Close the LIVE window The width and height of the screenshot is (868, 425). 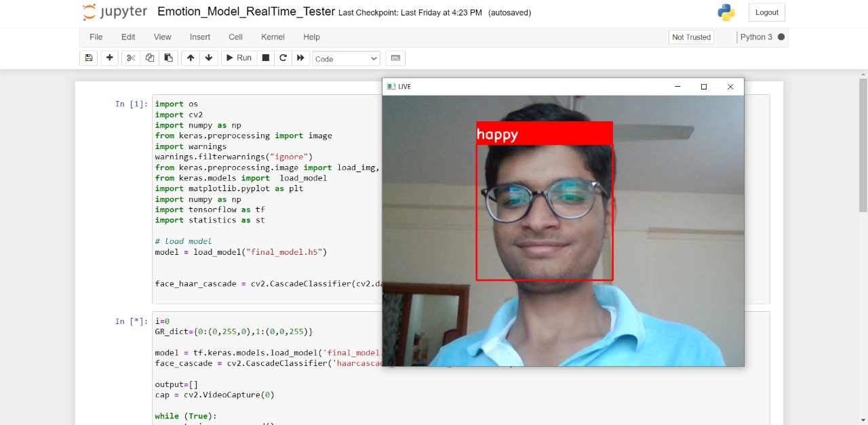click(730, 87)
